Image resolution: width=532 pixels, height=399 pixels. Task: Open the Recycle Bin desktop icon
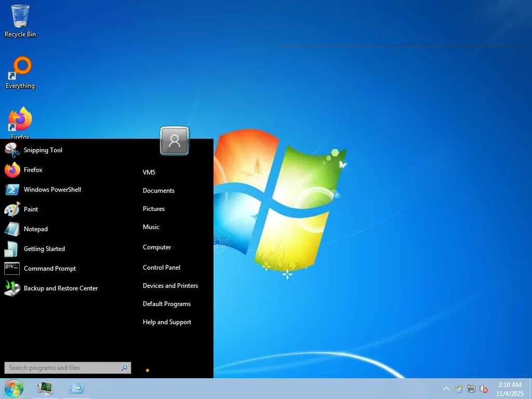tap(20, 16)
